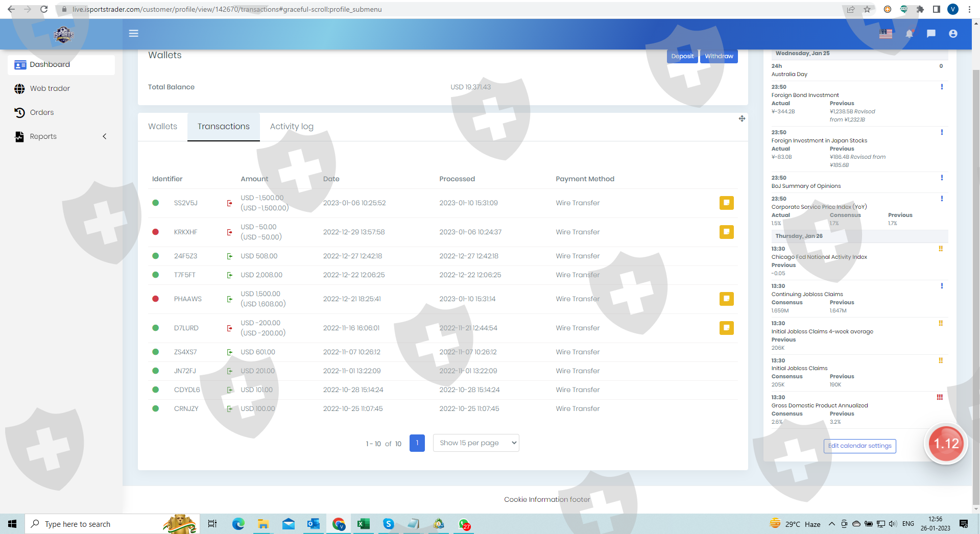Open the chat messages icon

(931, 34)
